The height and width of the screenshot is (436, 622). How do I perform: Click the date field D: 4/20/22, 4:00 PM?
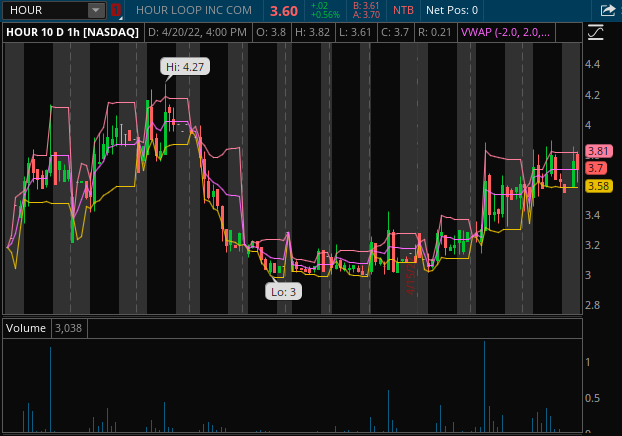[x=197, y=32]
